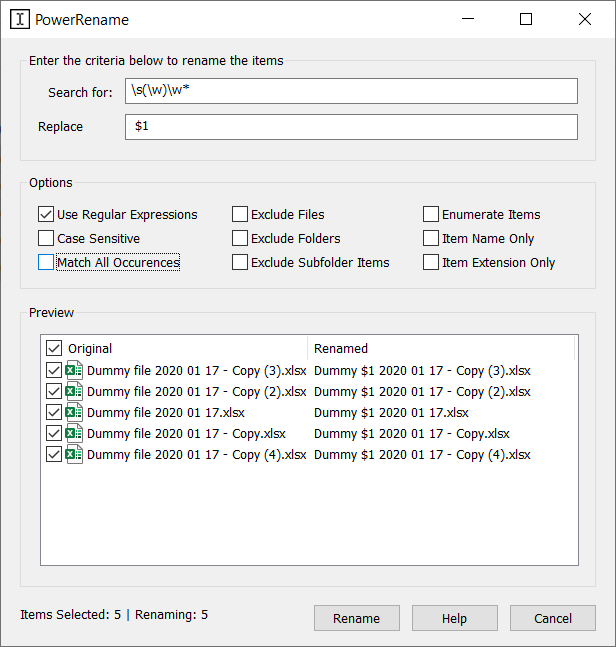Click Excel icon of Copy (2).xlsx file
Viewport: 616px width, 647px height.
(74, 391)
